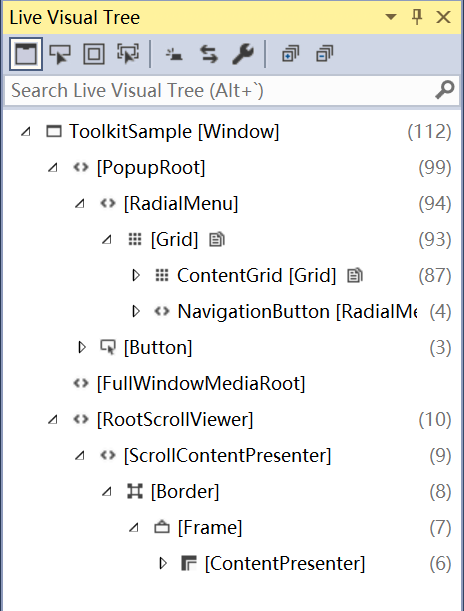Click the element icon beside [RadialMenu]
Image resolution: width=464 pixels, height=611 pixels.
(x=108, y=203)
